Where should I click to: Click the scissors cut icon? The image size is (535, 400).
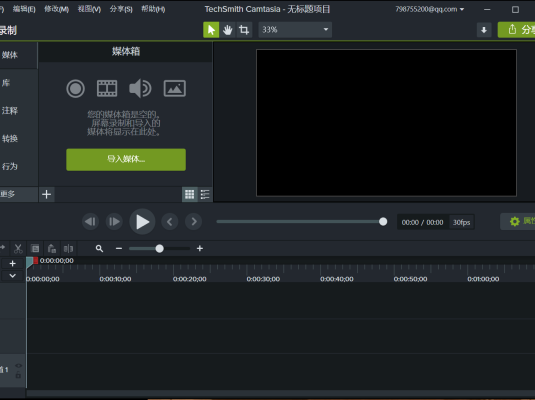tap(18, 248)
